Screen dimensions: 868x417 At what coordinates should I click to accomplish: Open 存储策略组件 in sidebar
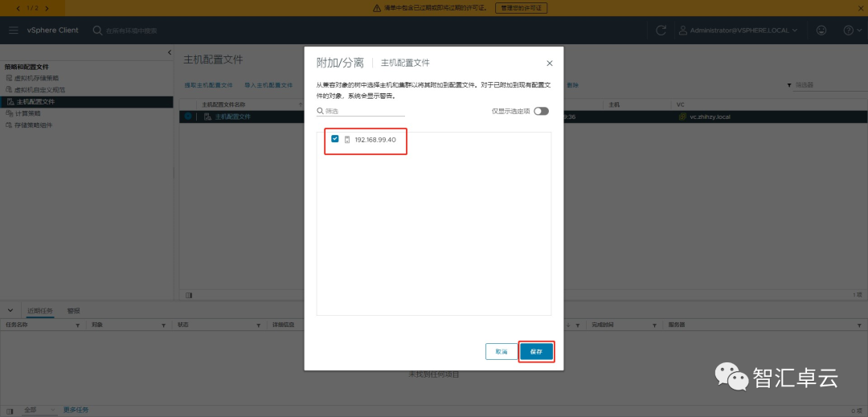click(x=32, y=125)
